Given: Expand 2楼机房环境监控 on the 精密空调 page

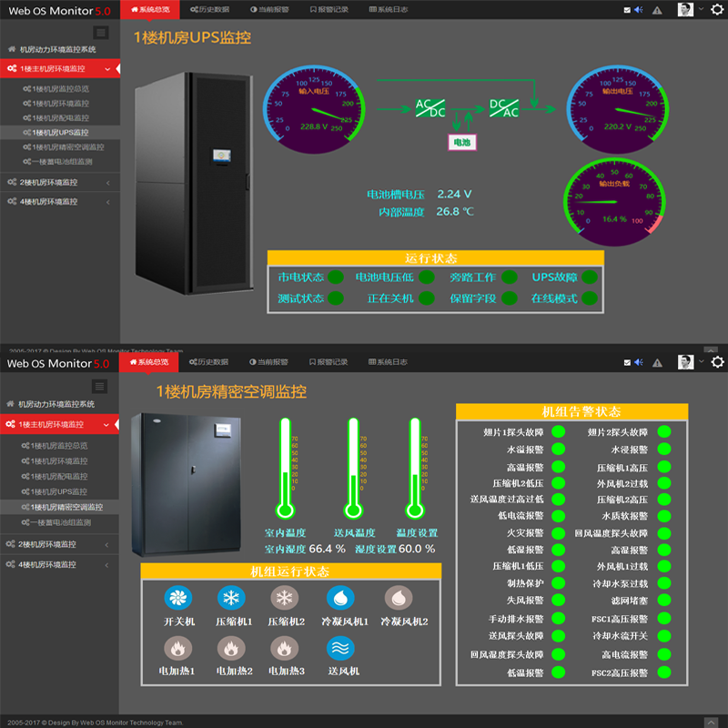Looking at the screenshot, I should click(x=59, y=544).
